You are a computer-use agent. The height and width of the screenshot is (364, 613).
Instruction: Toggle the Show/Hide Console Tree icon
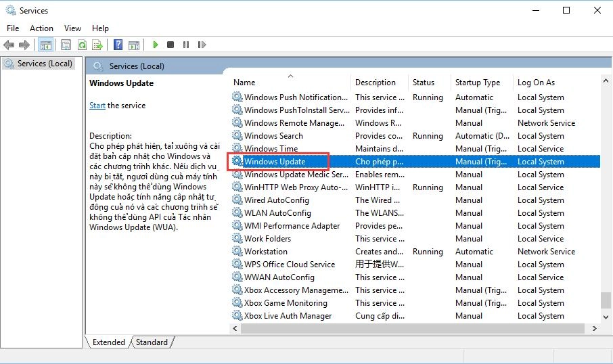[46, 45]
